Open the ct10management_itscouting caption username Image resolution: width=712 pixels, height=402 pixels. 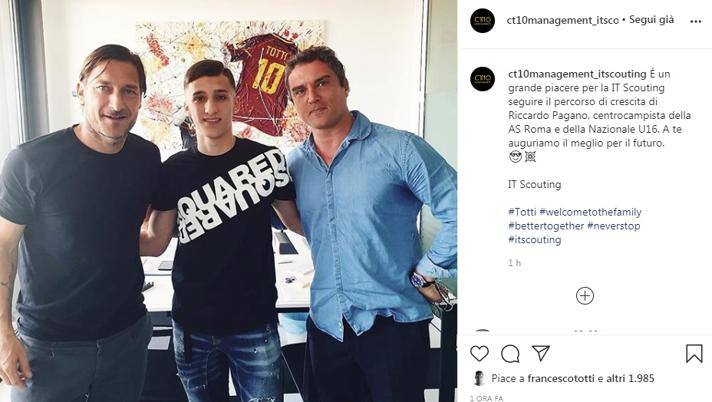(577, 74)
